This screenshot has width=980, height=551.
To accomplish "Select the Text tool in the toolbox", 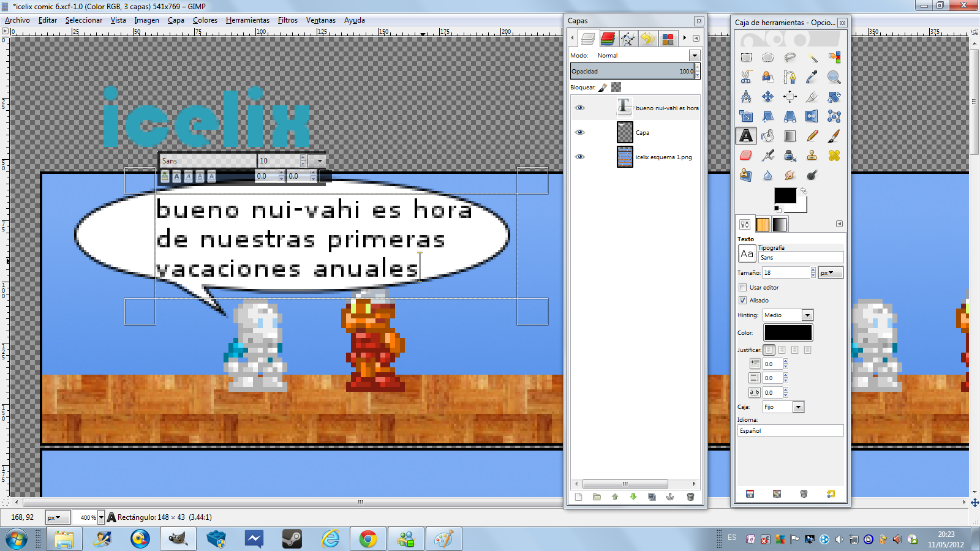I will 746,136.
